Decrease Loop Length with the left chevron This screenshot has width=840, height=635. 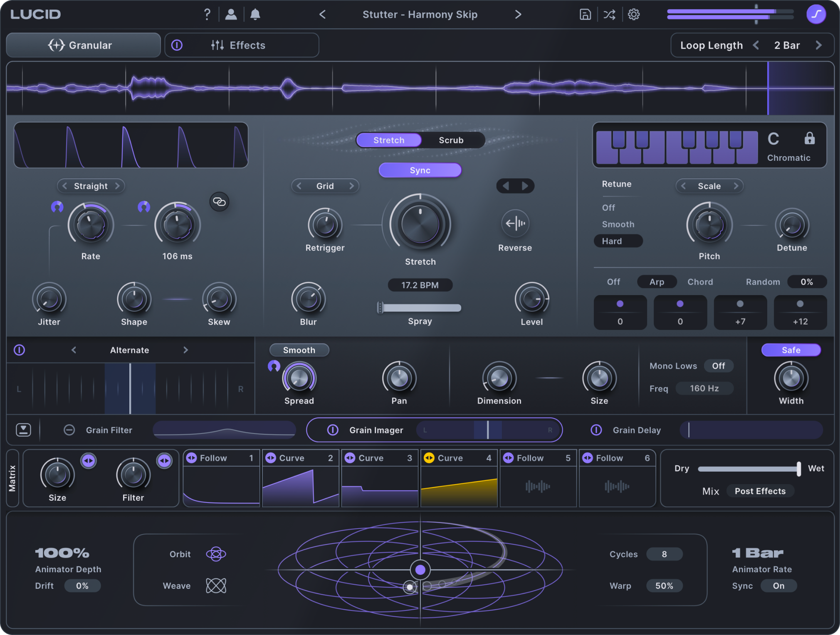pyautogui.click(x=756, y=45)
